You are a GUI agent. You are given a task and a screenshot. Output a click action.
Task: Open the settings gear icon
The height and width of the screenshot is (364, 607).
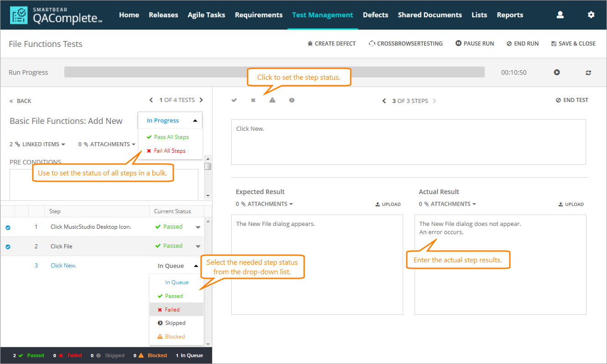pyautogui.click(x=591, y=15)
